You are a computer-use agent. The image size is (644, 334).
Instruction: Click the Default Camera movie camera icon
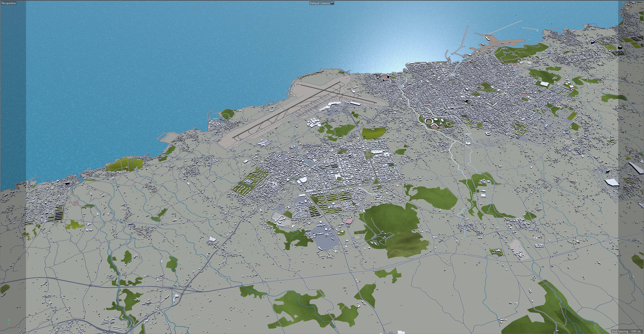(x=332, y=3)
